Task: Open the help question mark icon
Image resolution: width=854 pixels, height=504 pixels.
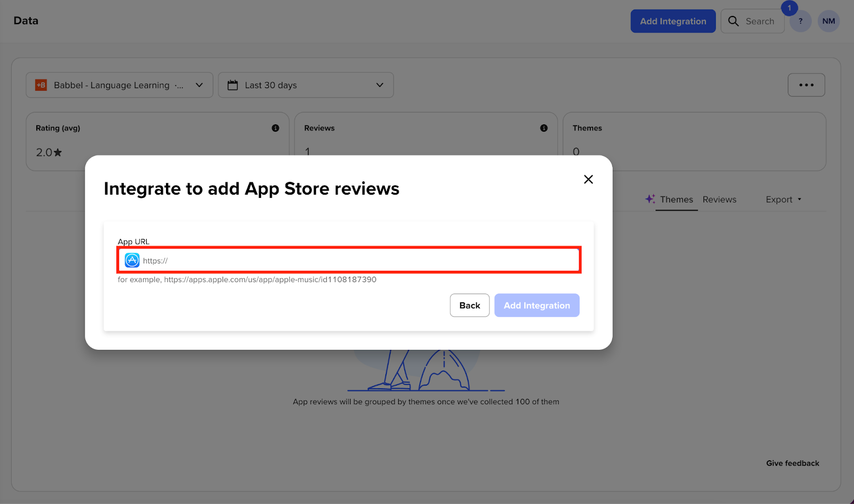Action: [800, 21]
